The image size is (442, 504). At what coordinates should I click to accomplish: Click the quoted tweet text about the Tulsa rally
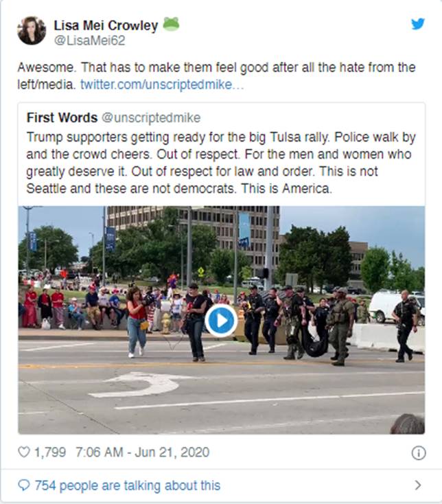220,162
